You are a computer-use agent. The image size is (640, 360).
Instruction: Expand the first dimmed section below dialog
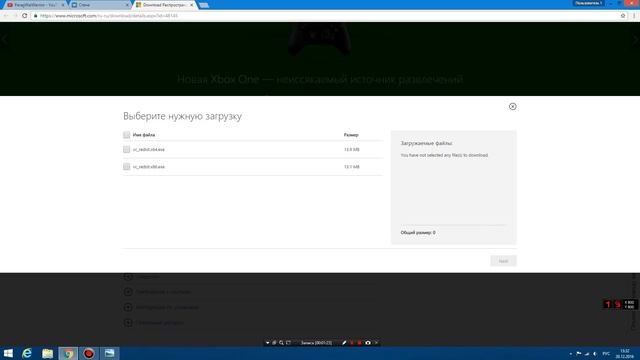pyautogui.click(x=128, y=277)
